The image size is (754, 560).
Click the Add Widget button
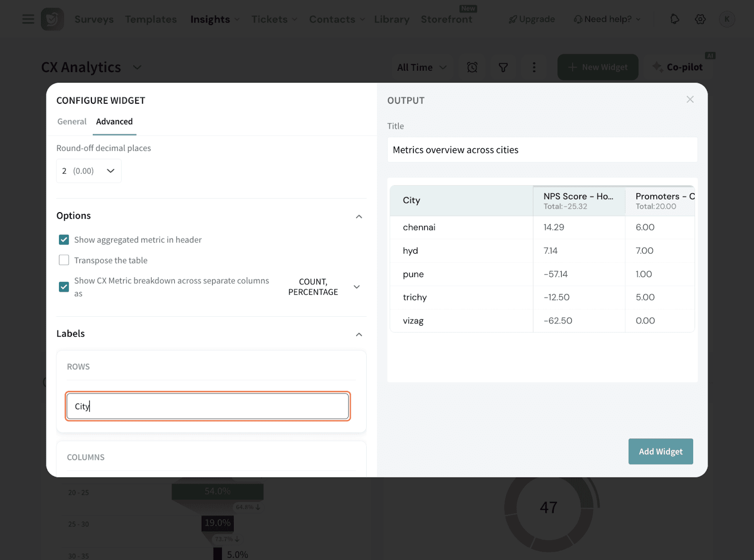(x=660, y=452)
